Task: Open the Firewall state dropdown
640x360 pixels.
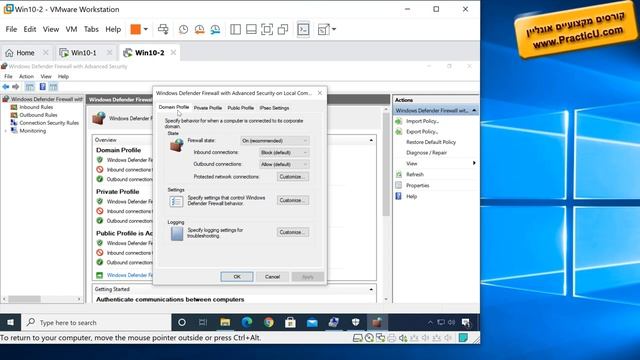Action: [x=275, y=140]
